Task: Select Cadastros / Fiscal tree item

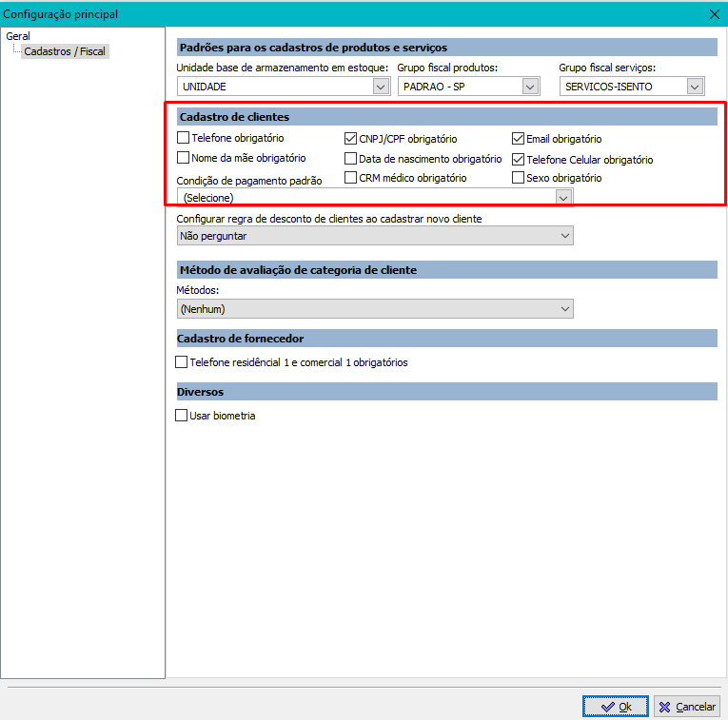Action: [65, 50]
